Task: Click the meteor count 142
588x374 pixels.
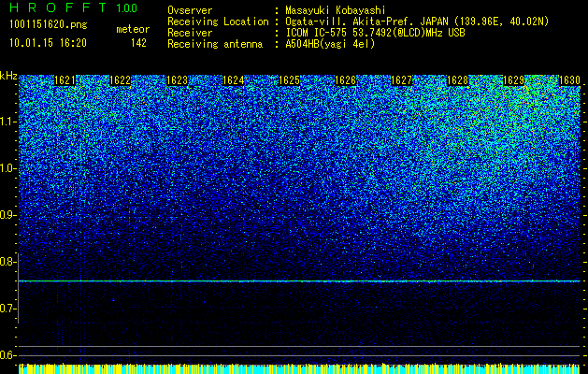Action: coord(138,43)
